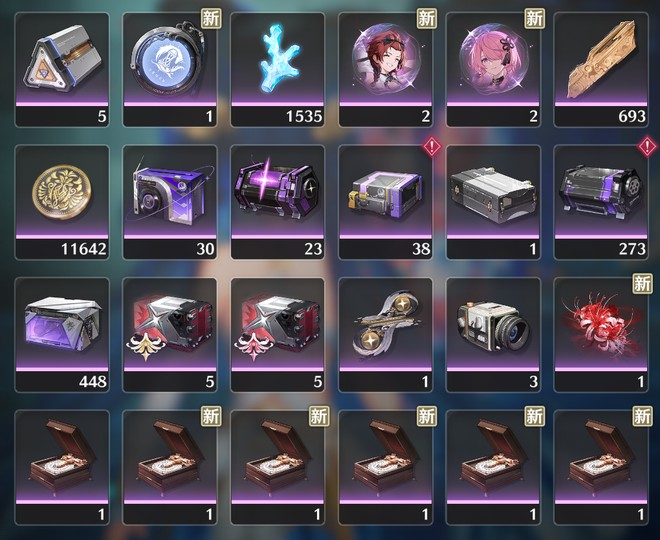Select the red crate with pink emblem

pyautogui.click(x=277, y=335)
